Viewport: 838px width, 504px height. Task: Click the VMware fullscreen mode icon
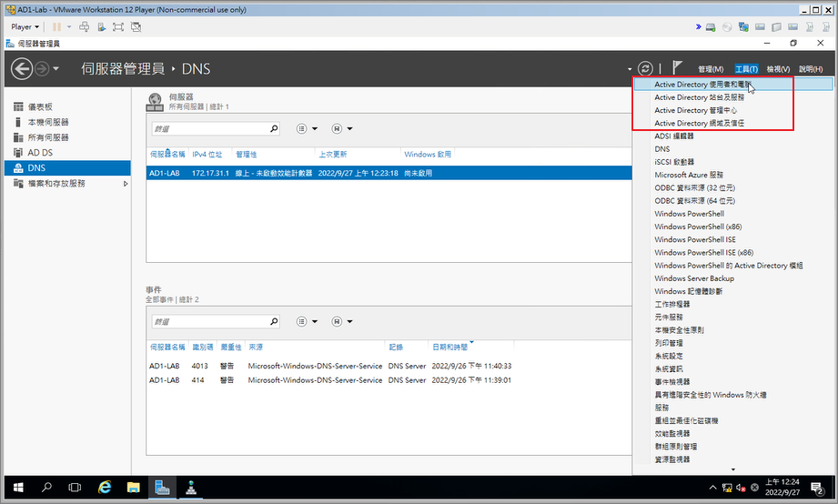(118, 26)
